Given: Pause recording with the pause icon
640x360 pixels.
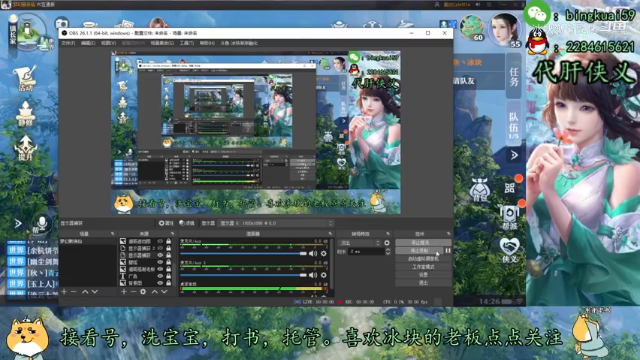Looking at the screenshot, I should click(x=448, y=251).
